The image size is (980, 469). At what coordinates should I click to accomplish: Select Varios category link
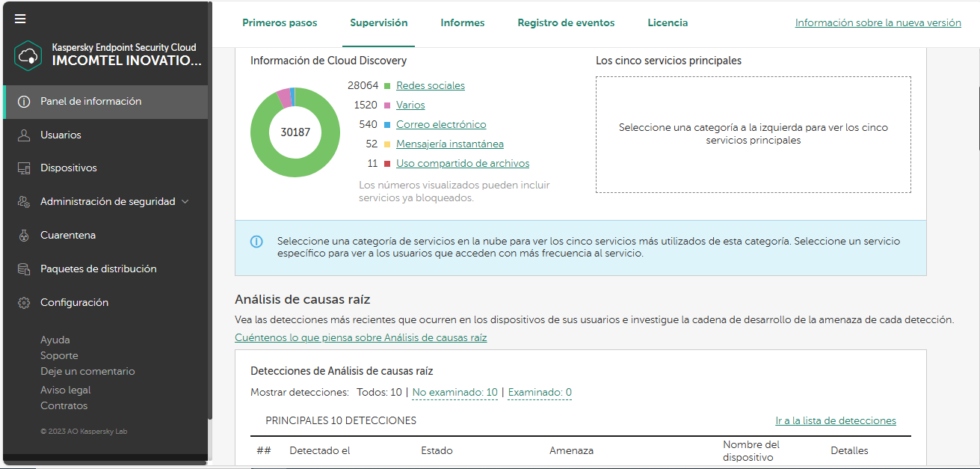point(410,105)
